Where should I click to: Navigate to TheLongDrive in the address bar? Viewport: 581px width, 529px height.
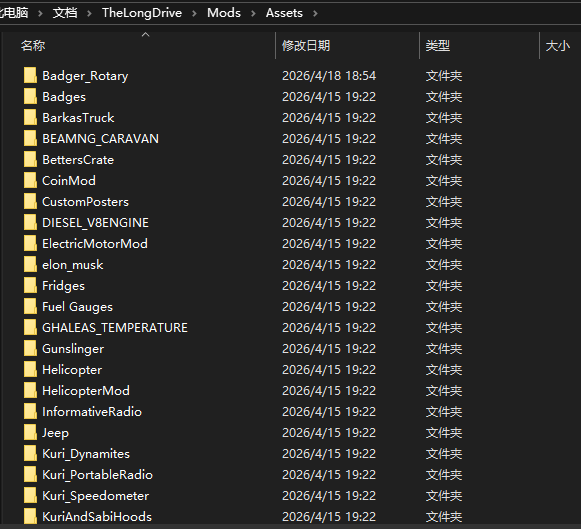pyautogui.click(x=142, y=13)
